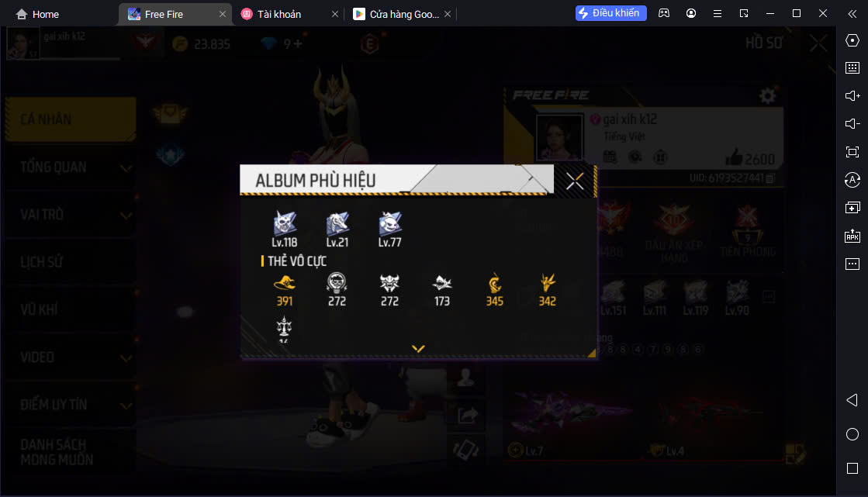Switch to the Cửa hàng Google tab
The width and height of the screenshot is (868, 497).
(404, 15)
